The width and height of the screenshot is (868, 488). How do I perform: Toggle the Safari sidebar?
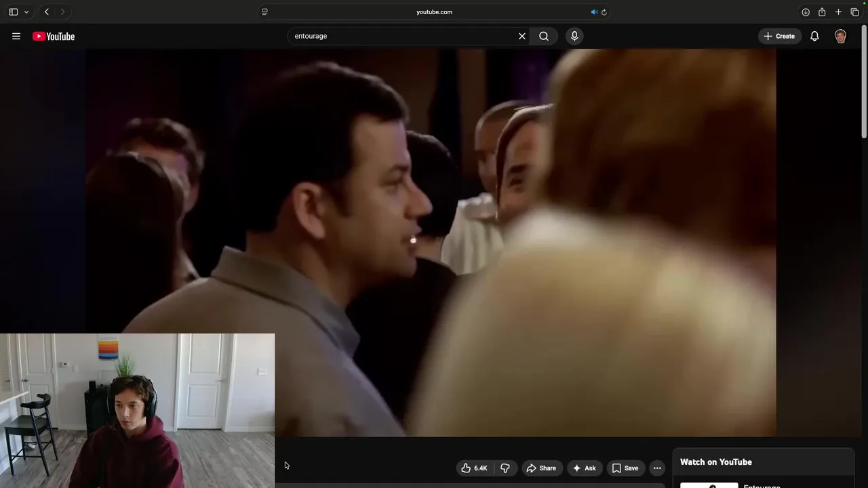[13, 12]
